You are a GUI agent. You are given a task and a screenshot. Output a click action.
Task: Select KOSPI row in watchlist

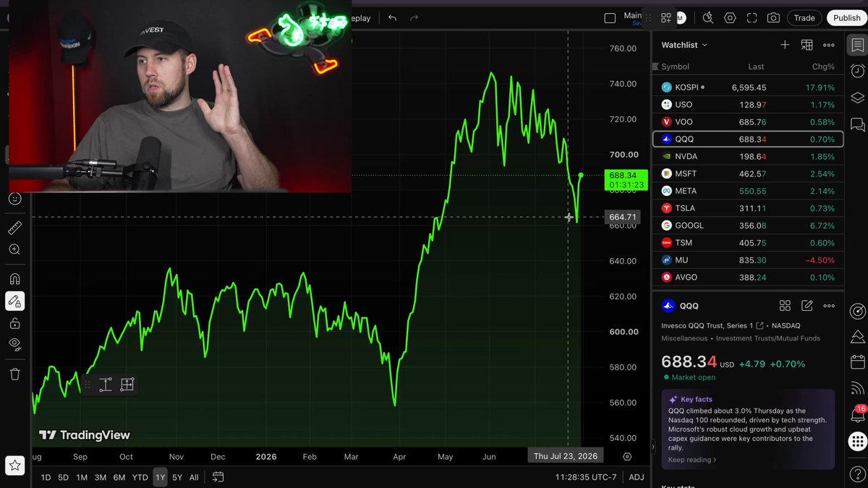[748, 87]
